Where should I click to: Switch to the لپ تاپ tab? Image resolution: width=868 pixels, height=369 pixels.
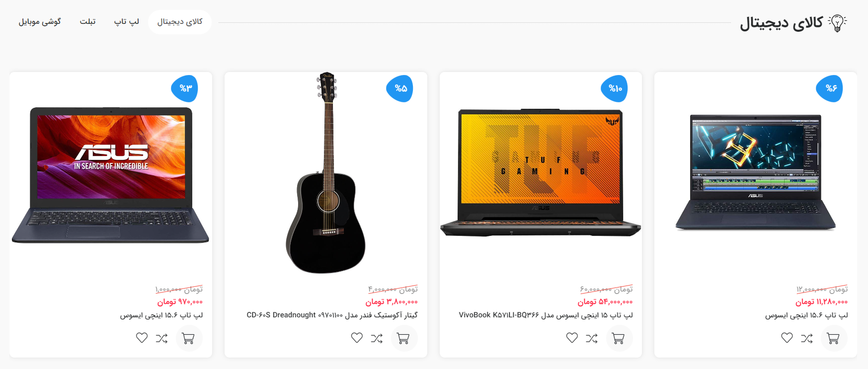pos(127,22)
